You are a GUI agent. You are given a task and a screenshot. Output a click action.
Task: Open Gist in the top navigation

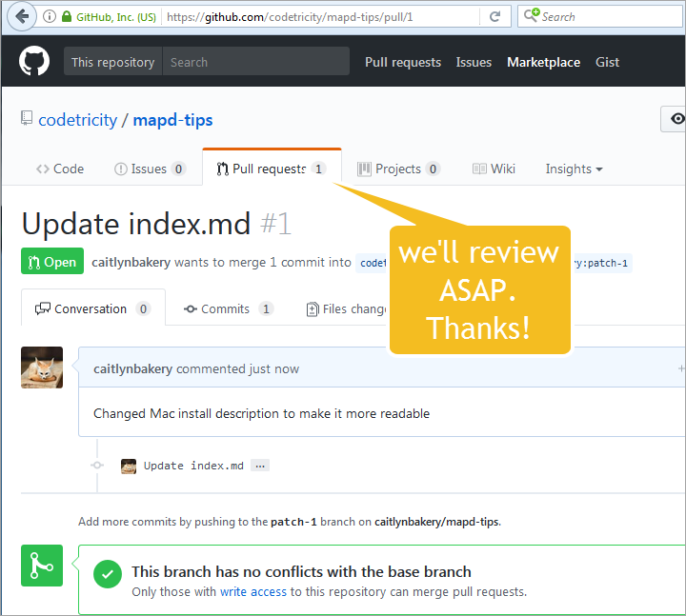[x=607, y=62]
